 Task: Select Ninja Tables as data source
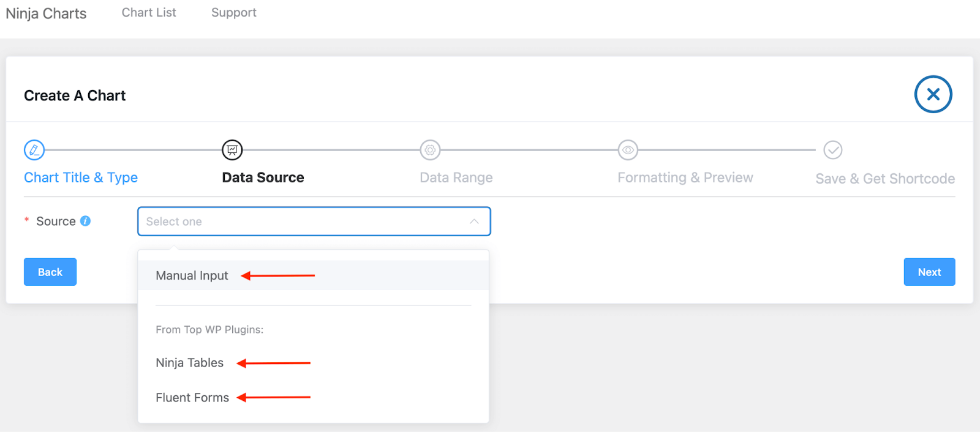[190, 363]
